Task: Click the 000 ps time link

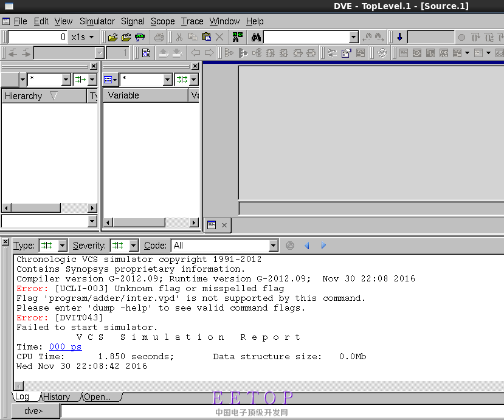Action: pos(65,347)
